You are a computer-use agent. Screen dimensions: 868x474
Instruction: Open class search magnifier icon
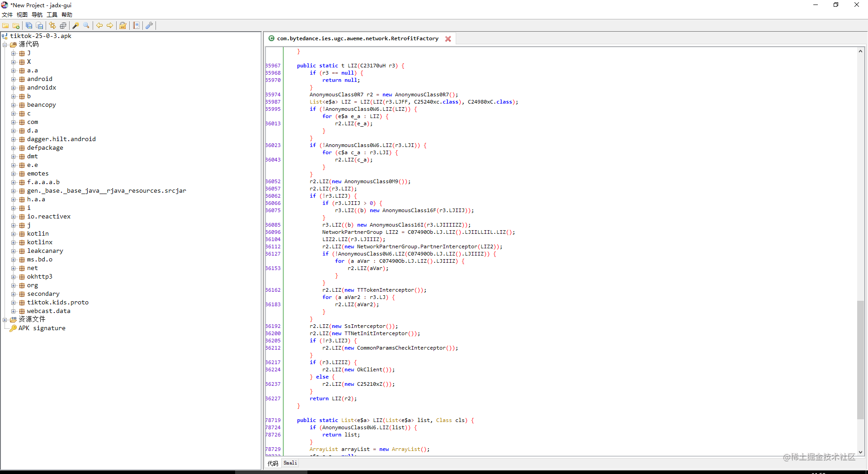86,26
